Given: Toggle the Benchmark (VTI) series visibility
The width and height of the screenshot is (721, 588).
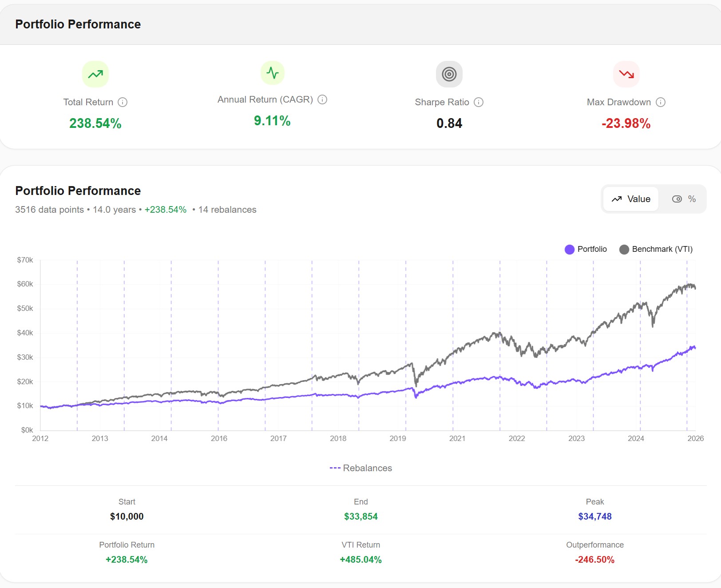Looking at the screenshot, I should [x=656, y=249].
